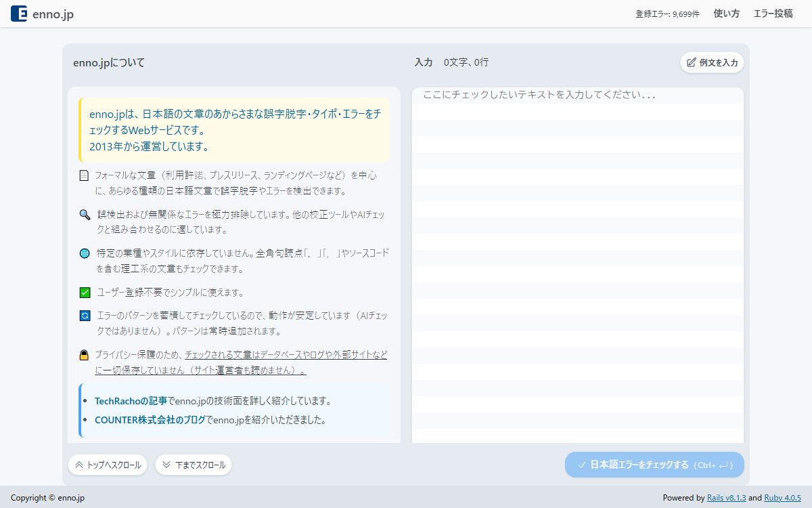
Task: Click the refresh arrows icon beside エラーのパターン
Action: click(85, 316)
